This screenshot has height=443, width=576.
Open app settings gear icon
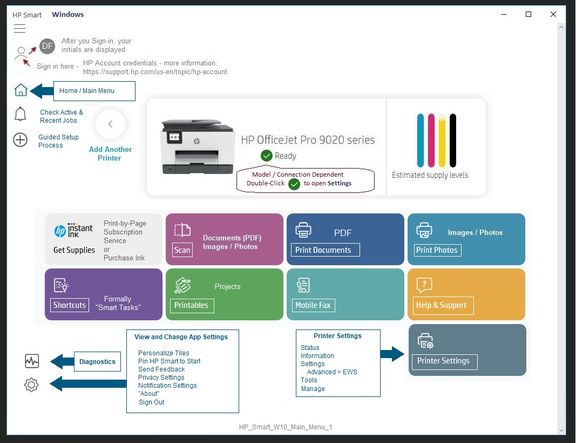[x=31, y=385]
